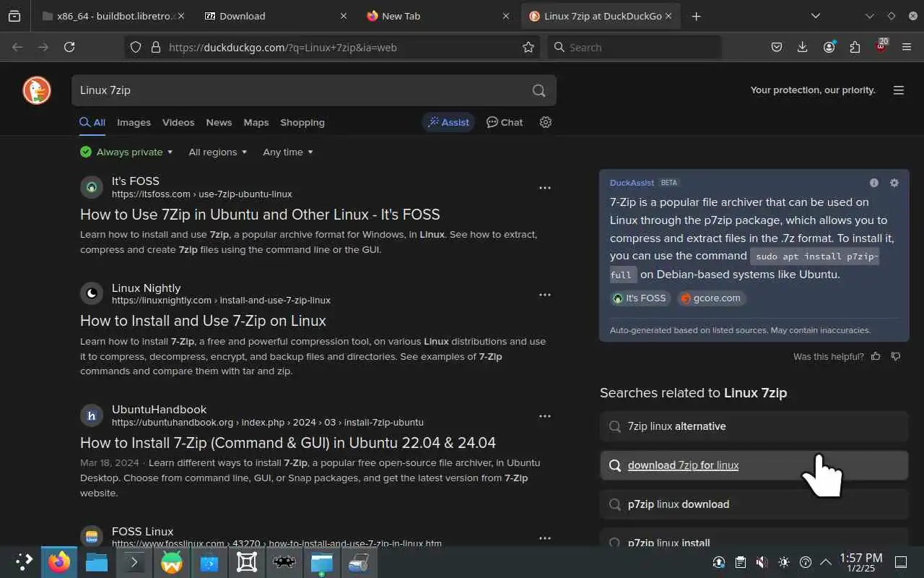Give DuckAssist thumbs down
This screenshot has width=924, height=578.
(896, 356)
